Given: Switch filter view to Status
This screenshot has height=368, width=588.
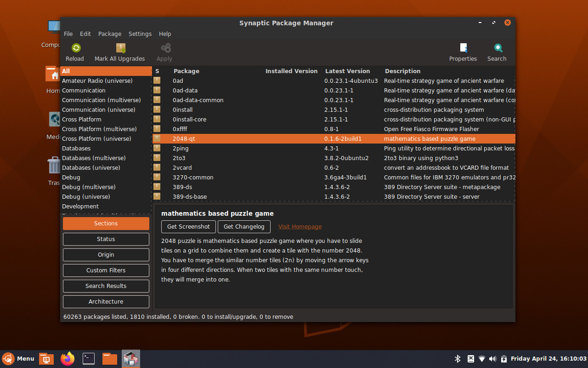Looking at the screenshot, I should click(106, 239).
